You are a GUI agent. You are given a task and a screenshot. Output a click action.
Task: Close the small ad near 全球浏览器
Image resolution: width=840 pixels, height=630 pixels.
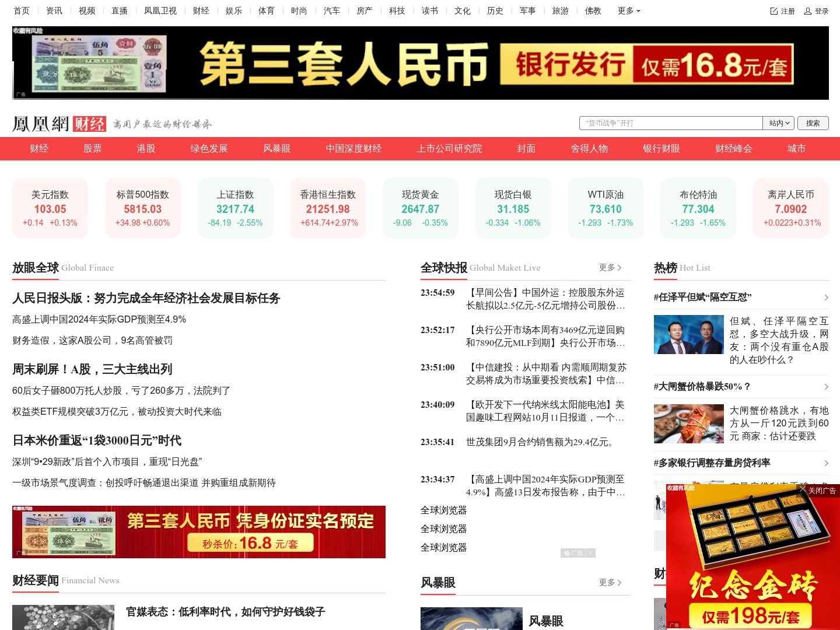coord(590,553)
